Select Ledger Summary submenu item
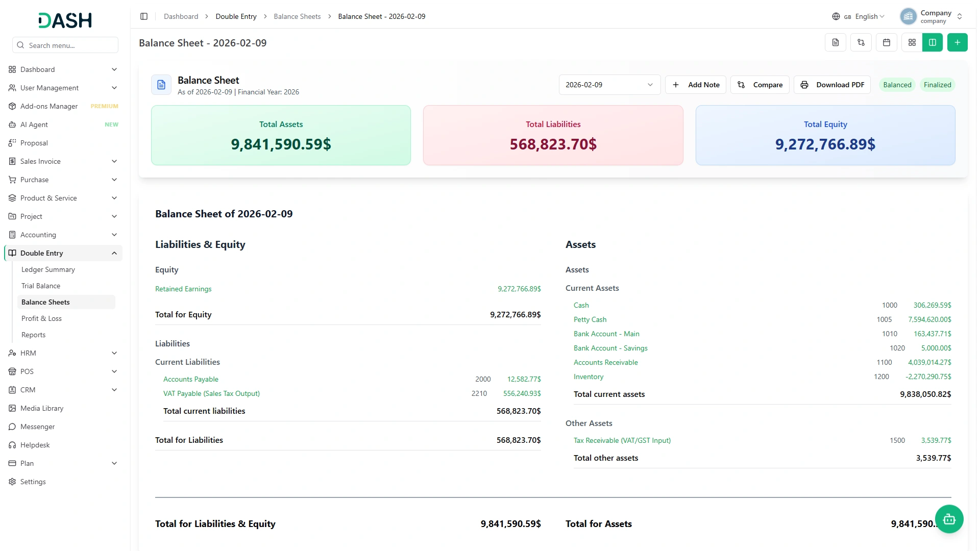Viewport: 980px width, 551px height. (x=66, y=269)
